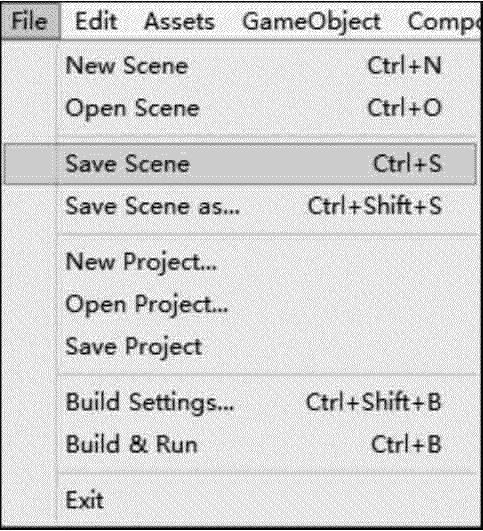Click the Ctrl+Shift+S shortcut label
The image size is (483, 531).
coord(375,206)
